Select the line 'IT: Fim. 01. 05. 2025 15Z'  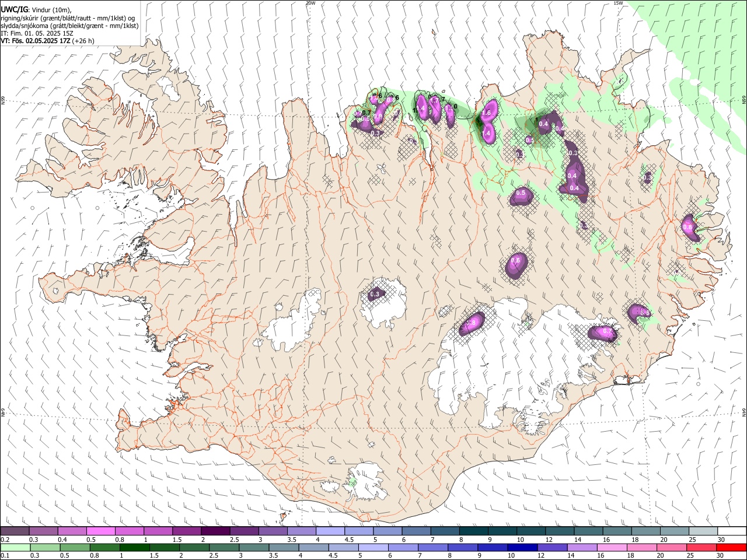click(x=36, y=33)
